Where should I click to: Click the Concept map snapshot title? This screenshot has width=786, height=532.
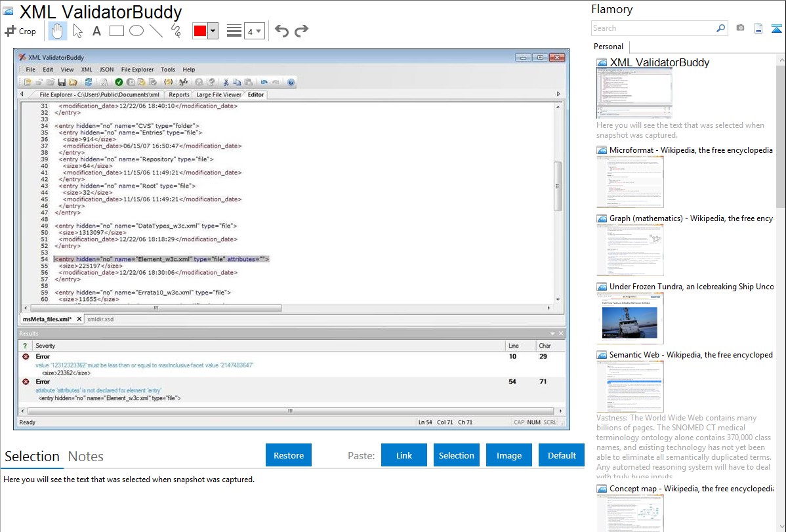(x=691, y=489)
